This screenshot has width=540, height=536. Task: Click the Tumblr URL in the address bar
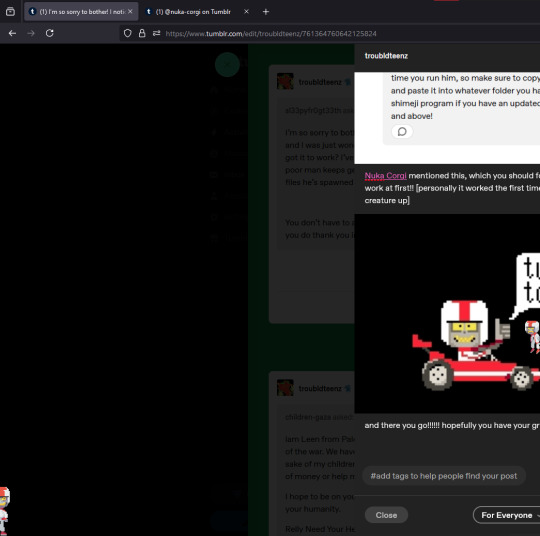(x=271, y=34)
